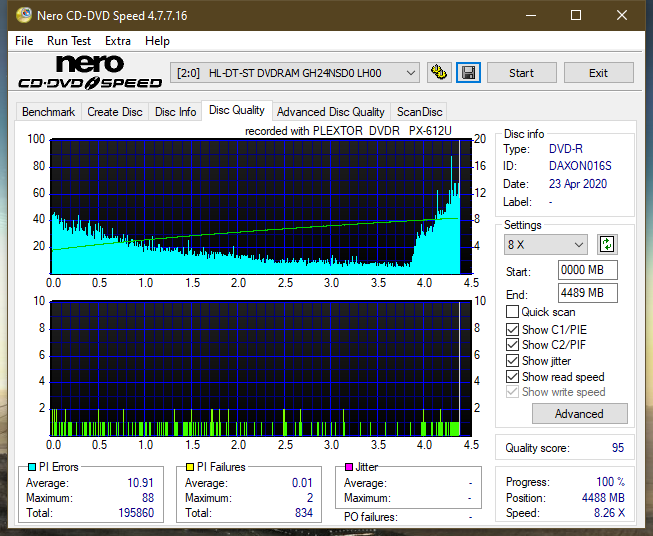This screenshot has width=653, height=536.
Task: Click the Start MB input field
Action: (x=587, y=270)
